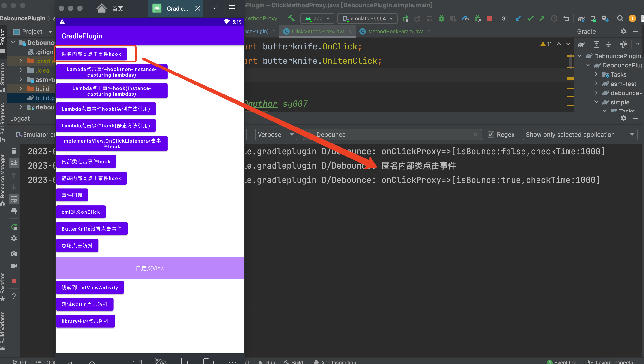Open the emulator-5554 device dropdown

(x=367, y=18)
